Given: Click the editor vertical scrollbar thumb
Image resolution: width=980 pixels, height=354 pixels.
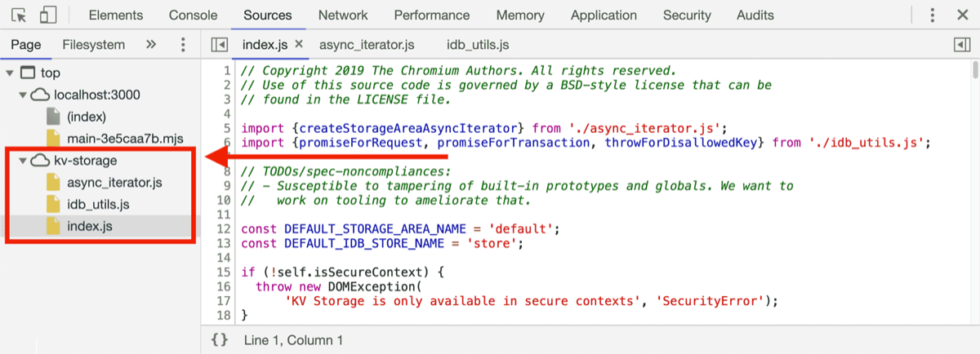Looking at the screenshot, I should tap(975, 72).
